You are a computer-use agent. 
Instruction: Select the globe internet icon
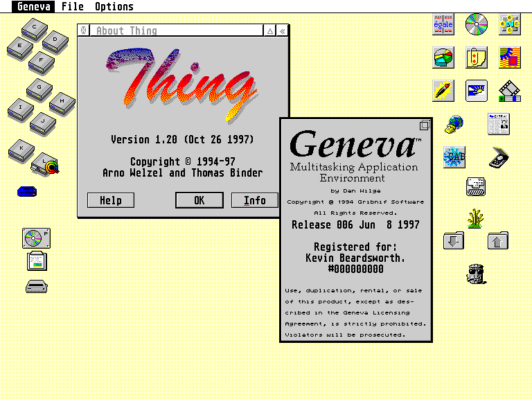click(454, 124)
